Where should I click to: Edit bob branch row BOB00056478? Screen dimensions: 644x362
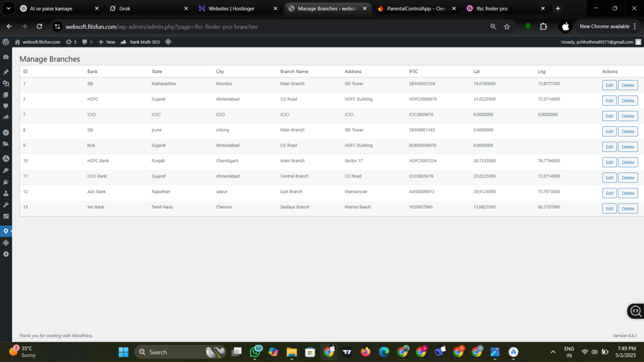pos(609,147)
